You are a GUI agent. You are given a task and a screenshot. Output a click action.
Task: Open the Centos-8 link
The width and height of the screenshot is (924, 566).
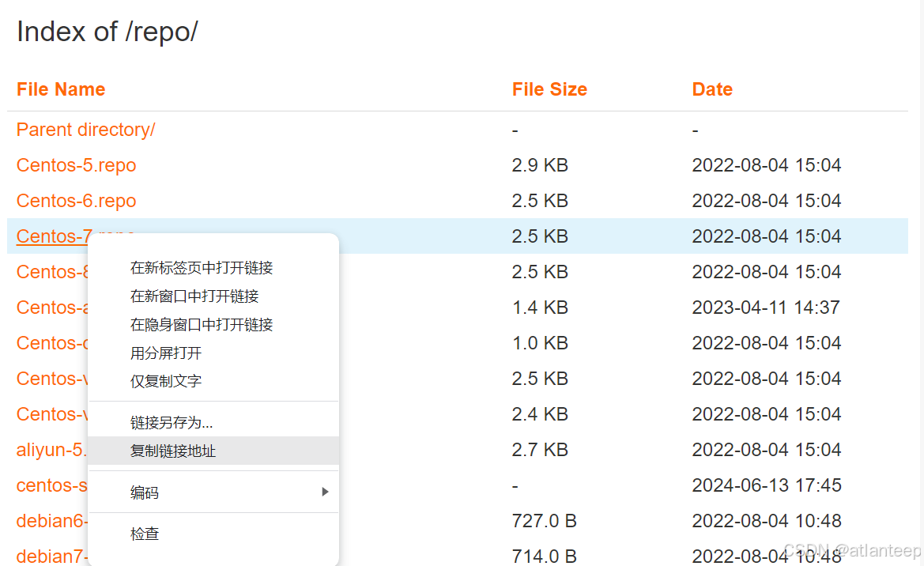point(52,272)
